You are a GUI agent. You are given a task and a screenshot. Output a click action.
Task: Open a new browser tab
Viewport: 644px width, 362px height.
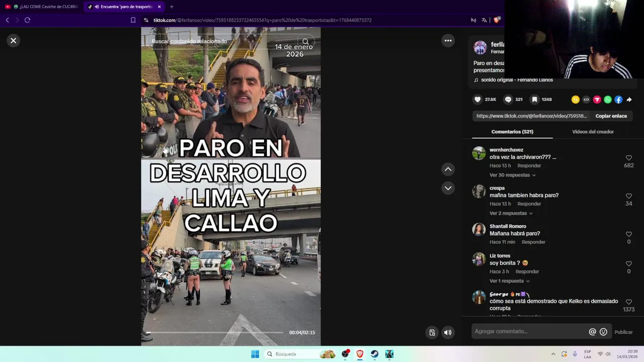point(172,7)
